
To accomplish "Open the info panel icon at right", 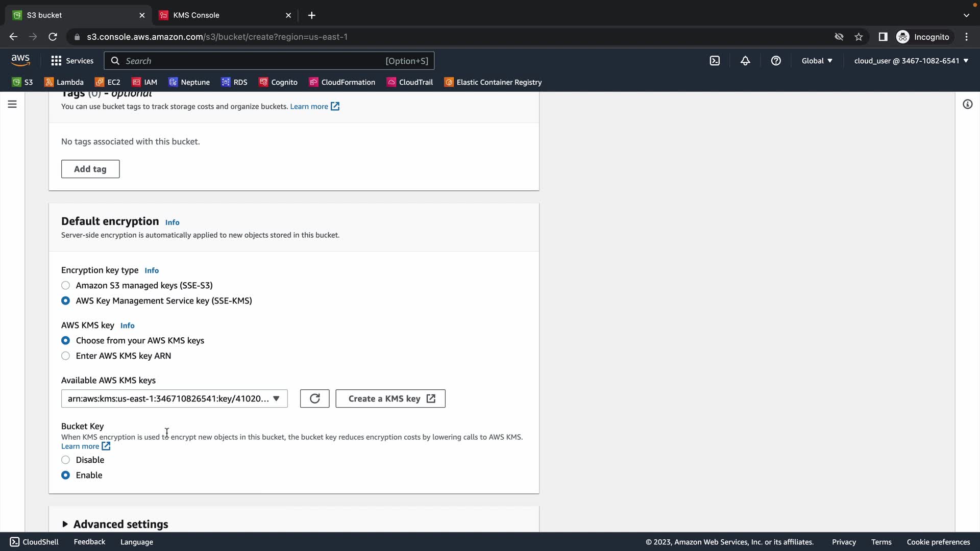I will pyautogui.click(x=967, y=104).
